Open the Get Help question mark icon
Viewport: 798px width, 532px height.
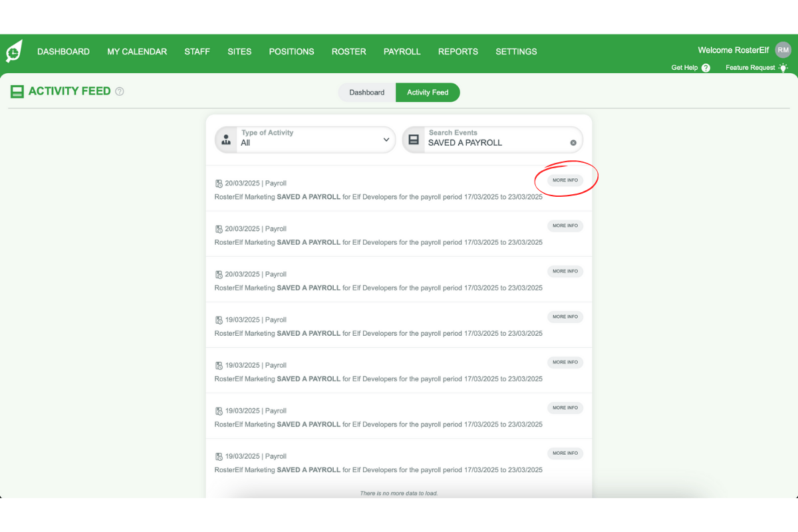pyautogui.click(x=706, y=68)
